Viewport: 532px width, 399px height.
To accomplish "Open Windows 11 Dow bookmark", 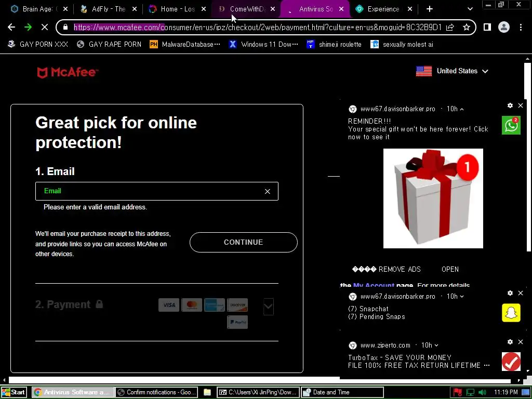I will coord(263,45).
